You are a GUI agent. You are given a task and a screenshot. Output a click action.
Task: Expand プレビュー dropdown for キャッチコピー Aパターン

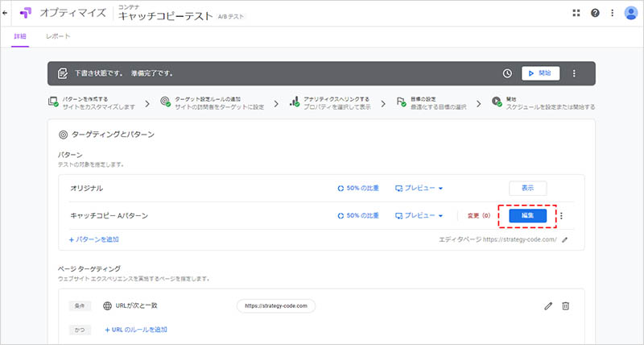click(419, 215)
